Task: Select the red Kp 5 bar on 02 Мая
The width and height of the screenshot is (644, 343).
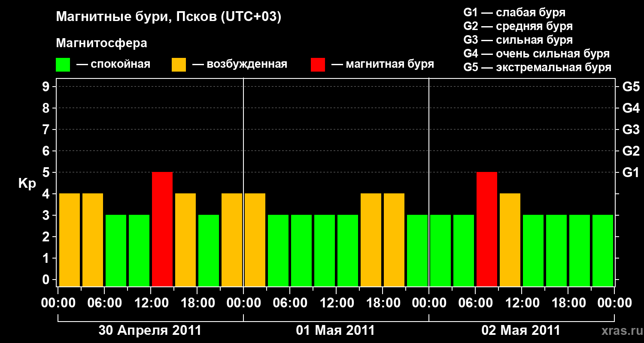Action: (487, 229)
